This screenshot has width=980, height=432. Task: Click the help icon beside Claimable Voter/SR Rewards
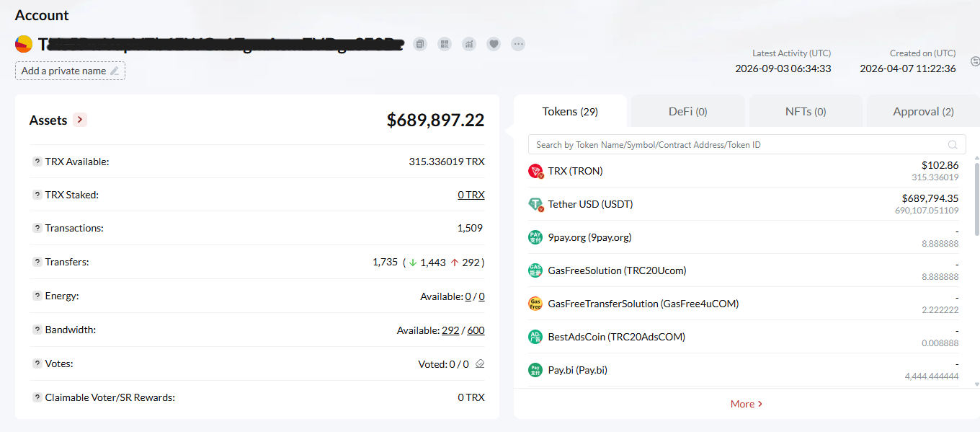(37, 397)
